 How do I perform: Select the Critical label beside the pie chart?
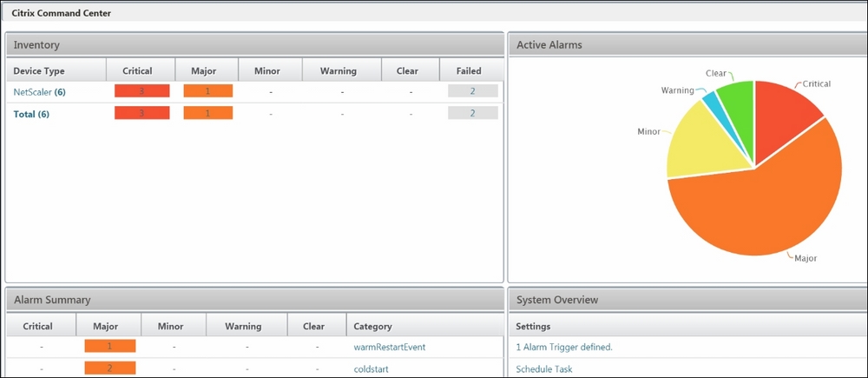click(x=817, y=83)
